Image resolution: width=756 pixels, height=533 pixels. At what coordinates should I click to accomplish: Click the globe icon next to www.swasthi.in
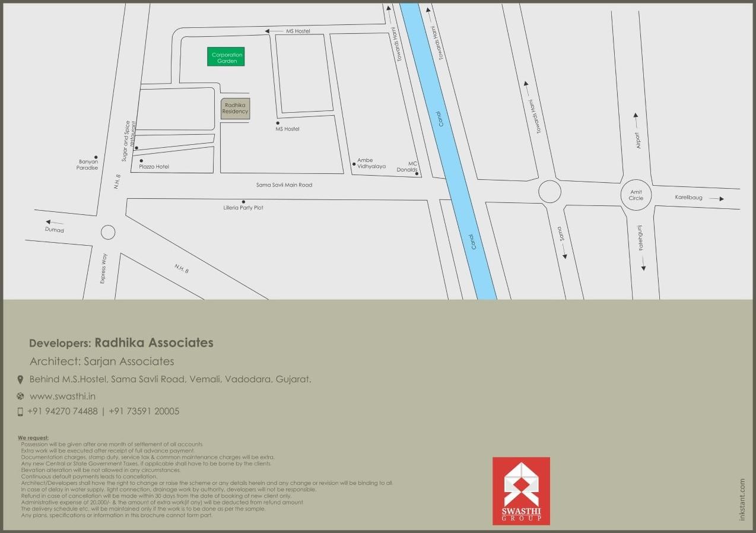pyautogui.click(x=20, y=396)
